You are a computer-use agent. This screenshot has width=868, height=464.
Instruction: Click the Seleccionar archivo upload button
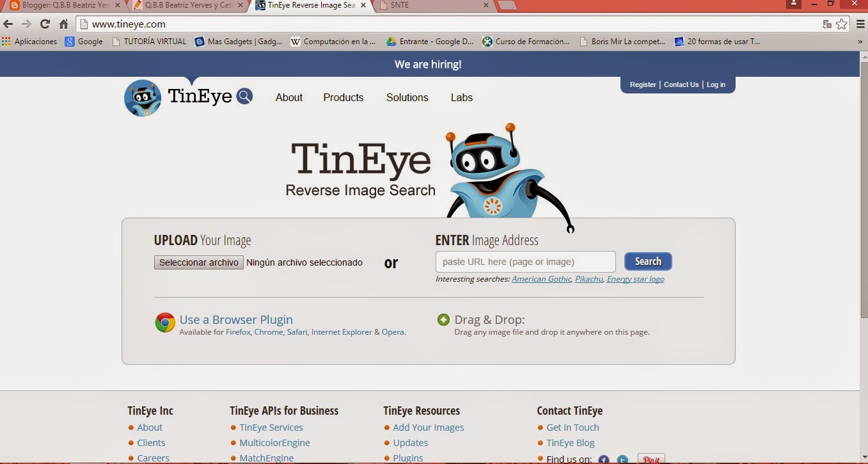click(199, 262)
